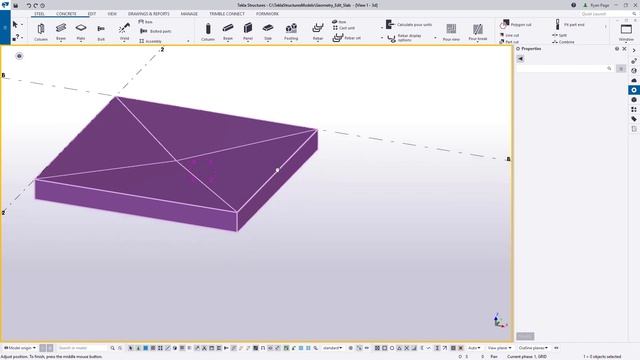
Task: Click the back arrow in Properties panel
Action: click(x=520, y=59)
